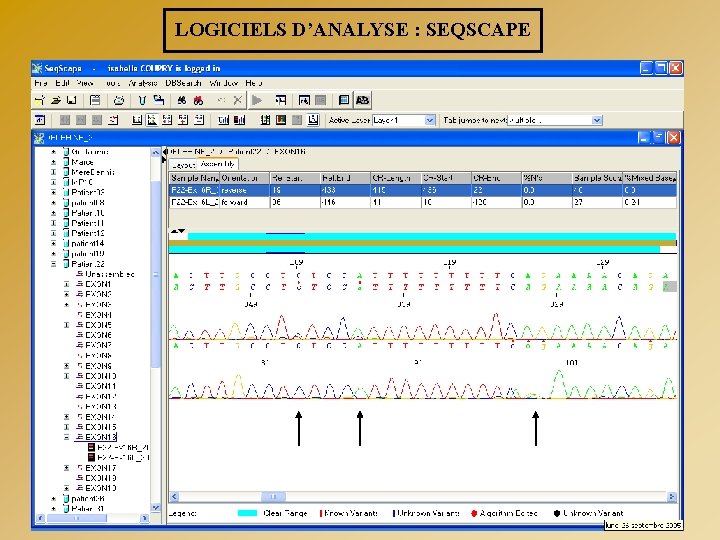The image size is (720, 540).
Task: Click the CR-Length column header
Action: (x=395, y=178)
